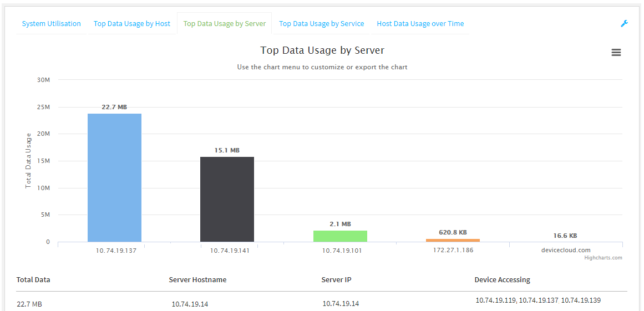This screenshot has width=644, height=311.
Task: Click the Server Hostname column header
Action: coord(197,280)
